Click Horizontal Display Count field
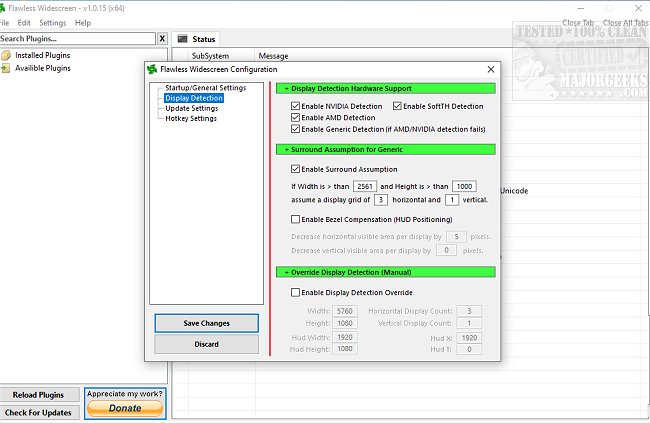Viewport: 650px width, 423px height. click(x=469, y=311)
